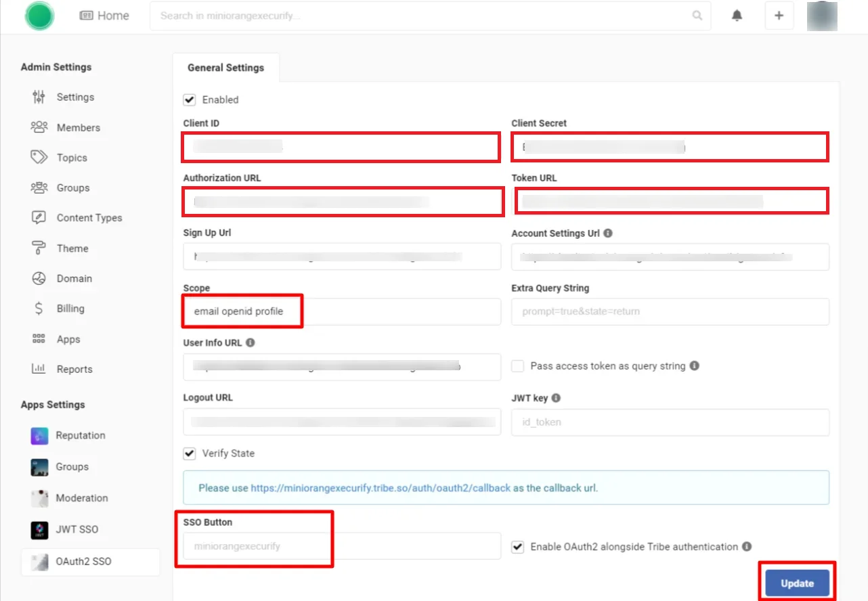The image size is (868, 601).
Task: Uncheck the Enabled checkbox
Action: click(189, 99)
